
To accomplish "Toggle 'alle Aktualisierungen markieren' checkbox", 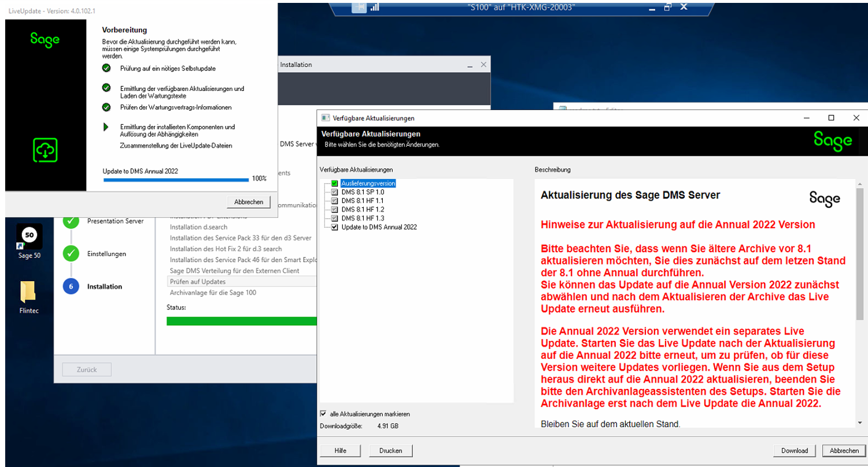I will 323,414.
